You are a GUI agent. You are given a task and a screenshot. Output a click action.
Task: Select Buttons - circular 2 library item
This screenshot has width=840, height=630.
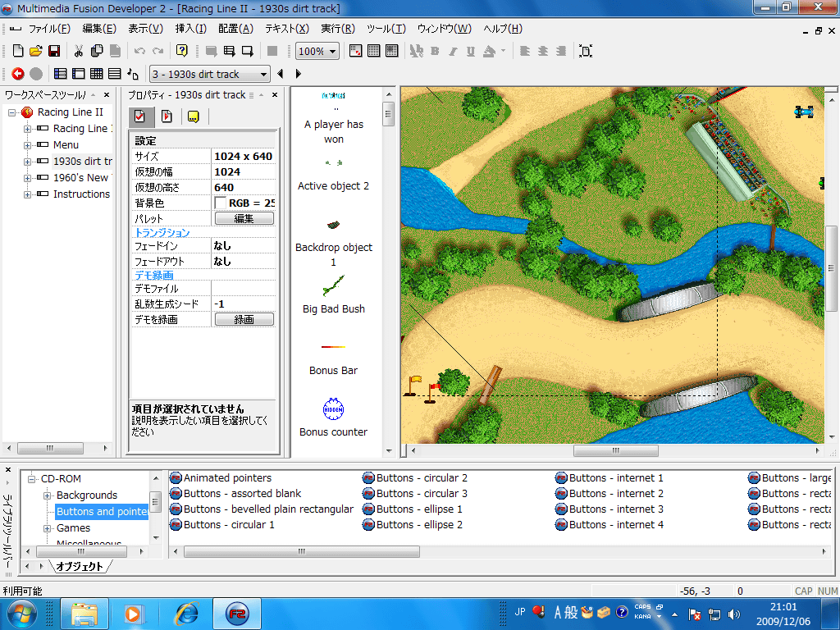(x=414, y=478)
